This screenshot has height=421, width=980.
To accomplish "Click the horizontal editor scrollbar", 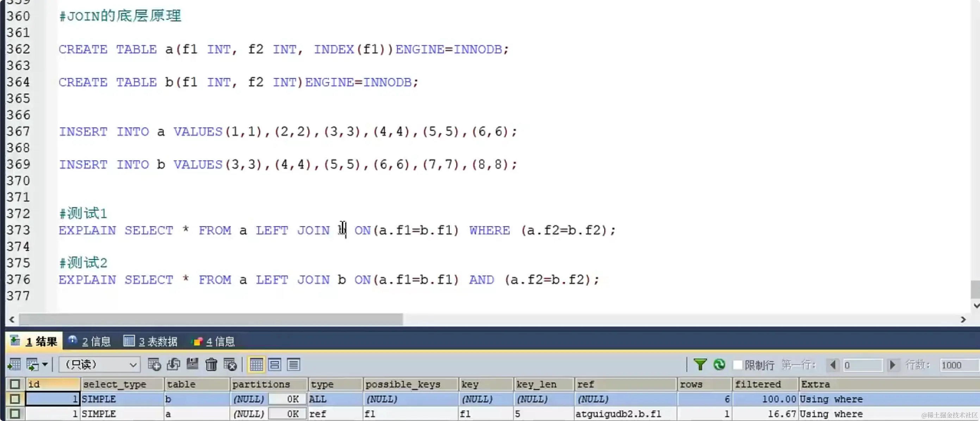I will (x=211, y=319).
